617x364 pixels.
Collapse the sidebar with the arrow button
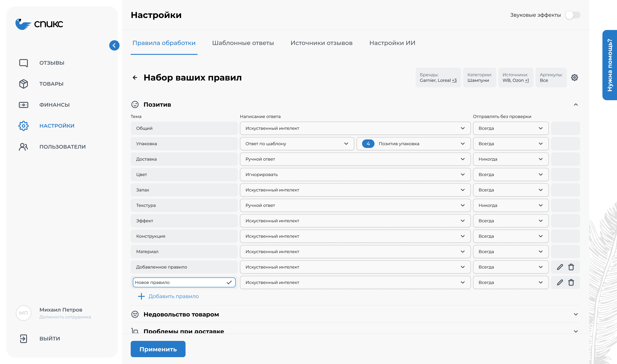click(x=114, y=45)
